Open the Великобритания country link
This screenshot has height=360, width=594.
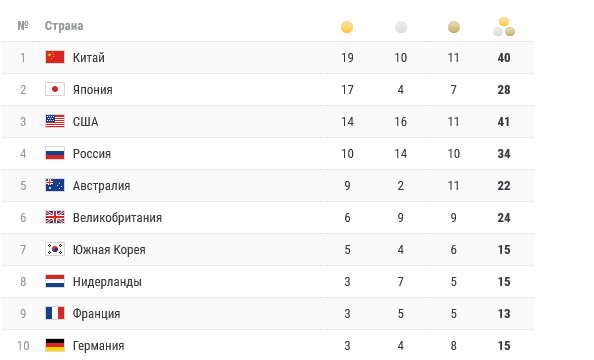pos(117,218)
